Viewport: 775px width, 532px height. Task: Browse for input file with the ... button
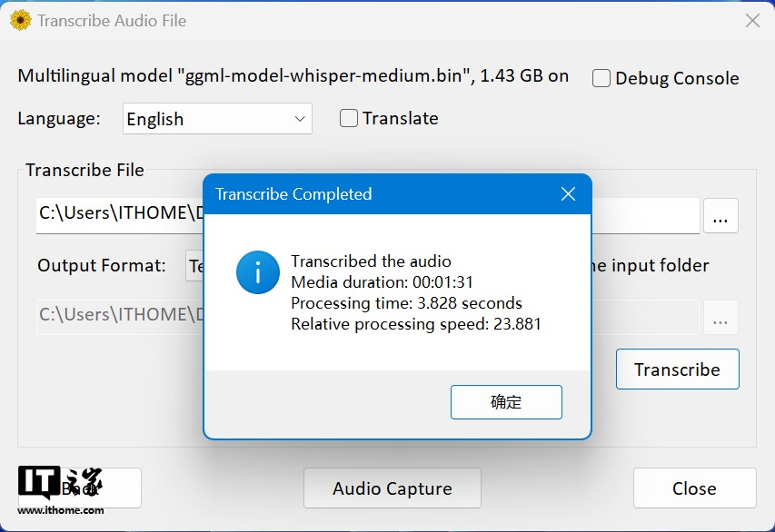720,216
